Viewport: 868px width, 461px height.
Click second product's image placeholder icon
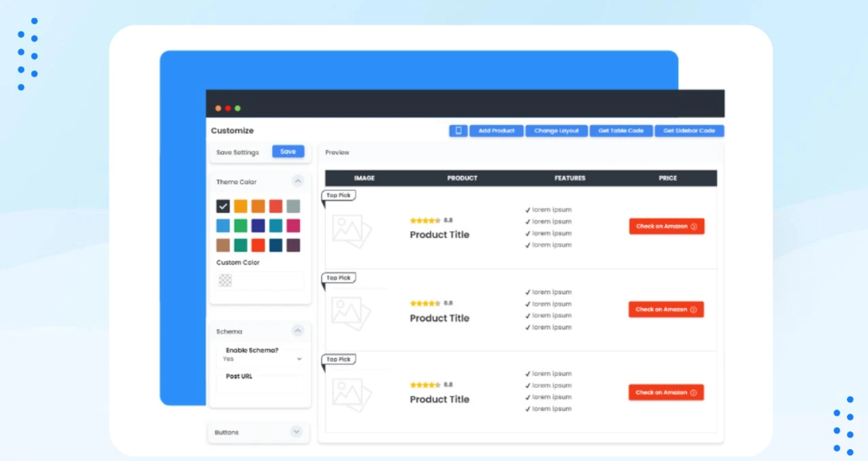[x=351, y=313]
